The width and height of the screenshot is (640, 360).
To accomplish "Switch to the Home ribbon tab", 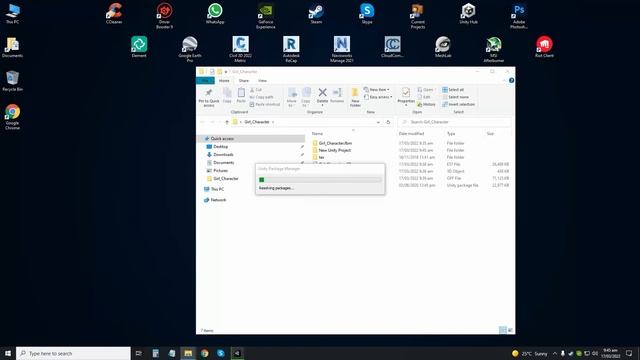I will pos(224,80).
